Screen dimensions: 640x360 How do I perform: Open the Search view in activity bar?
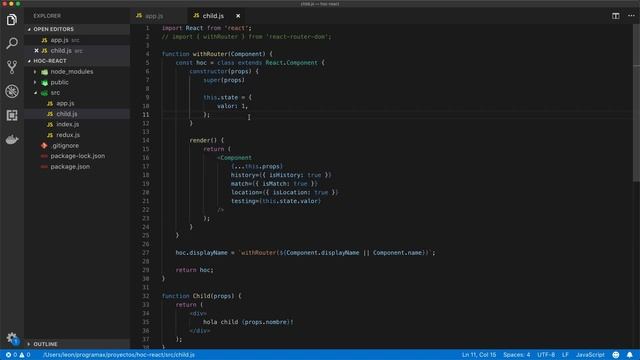[x=12, y=43]
